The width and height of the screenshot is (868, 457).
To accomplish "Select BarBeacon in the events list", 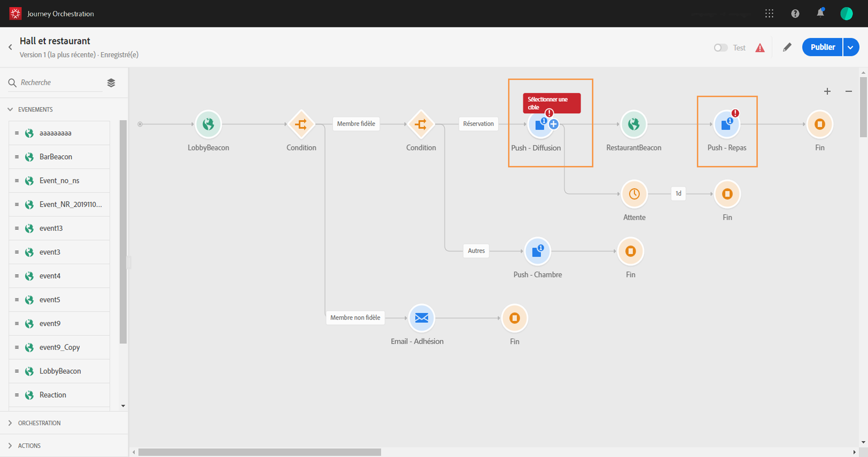I will [56, 157].
